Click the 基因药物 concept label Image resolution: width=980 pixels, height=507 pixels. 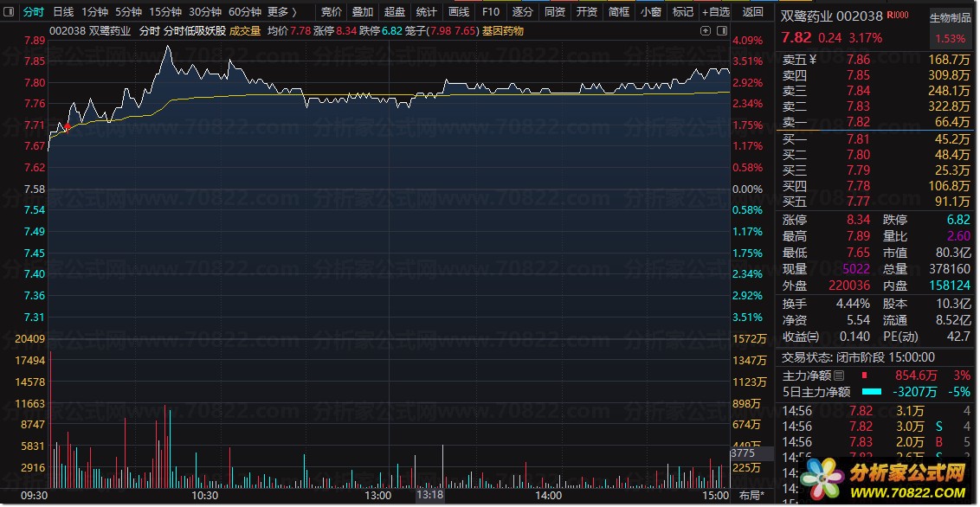[x=503, y=30]
